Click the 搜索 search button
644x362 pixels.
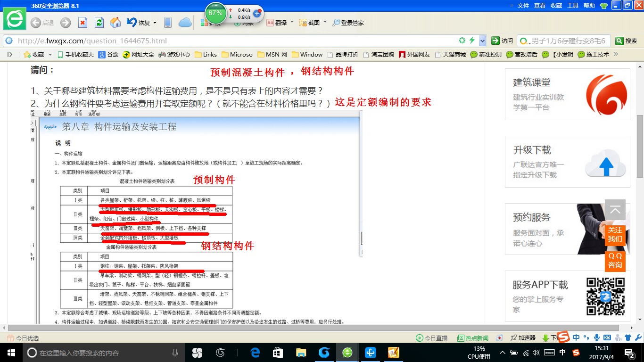click(627, 41)
